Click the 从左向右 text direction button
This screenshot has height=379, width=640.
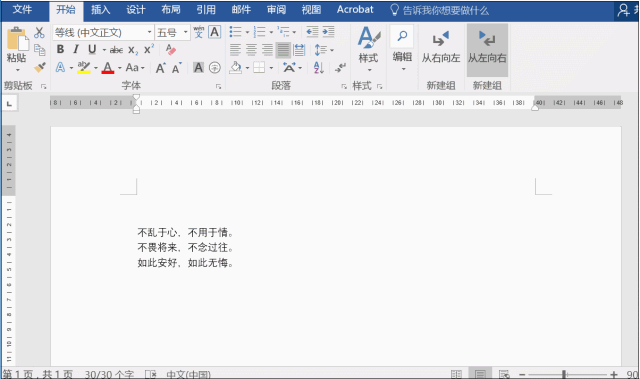pyautogui.click(x=487, y=49)
